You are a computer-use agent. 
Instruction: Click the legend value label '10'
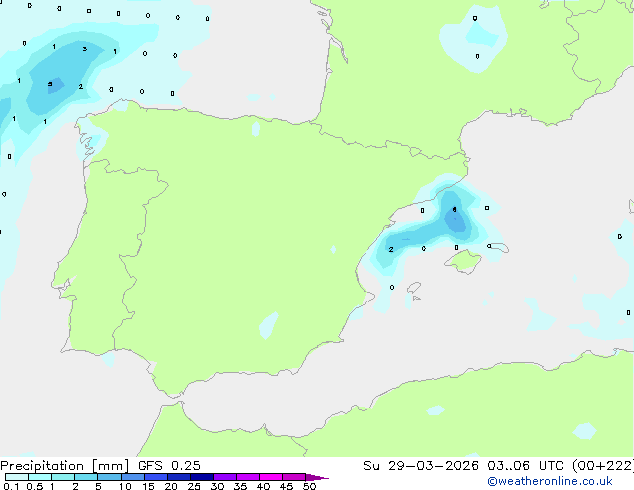click(x=125, y=486)
